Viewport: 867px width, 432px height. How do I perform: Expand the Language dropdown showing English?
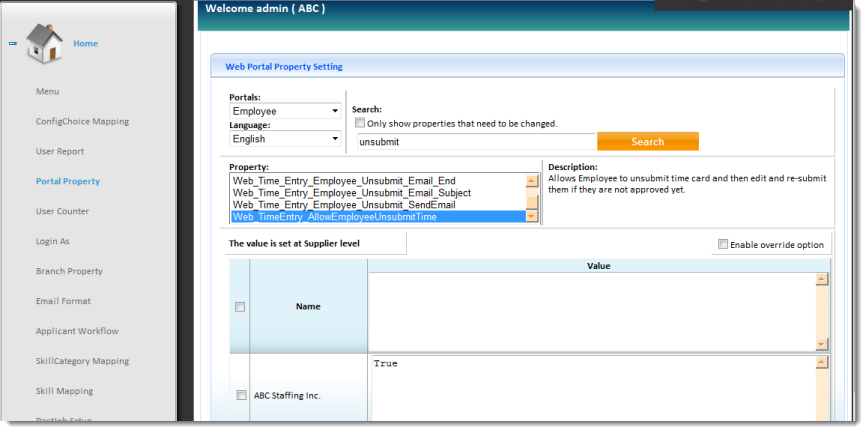[x=285, y=139]
